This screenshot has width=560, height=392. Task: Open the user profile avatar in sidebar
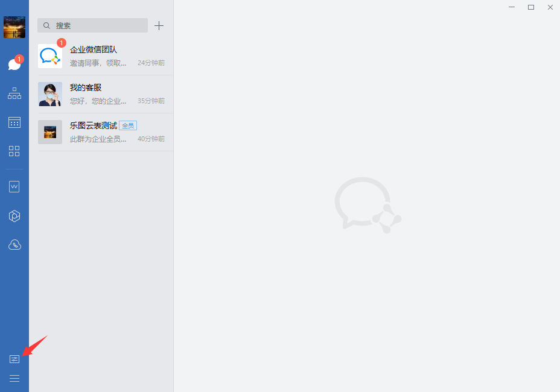pos(14,27)
